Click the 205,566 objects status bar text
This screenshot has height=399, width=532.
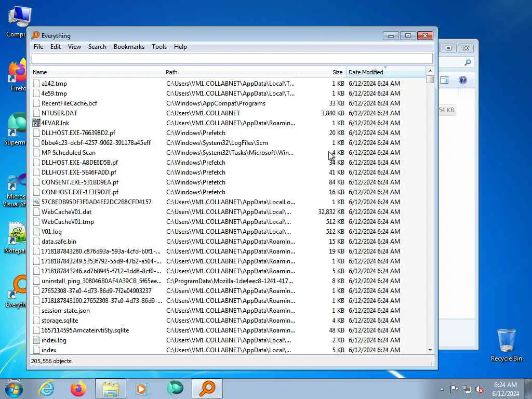point(51,362)
